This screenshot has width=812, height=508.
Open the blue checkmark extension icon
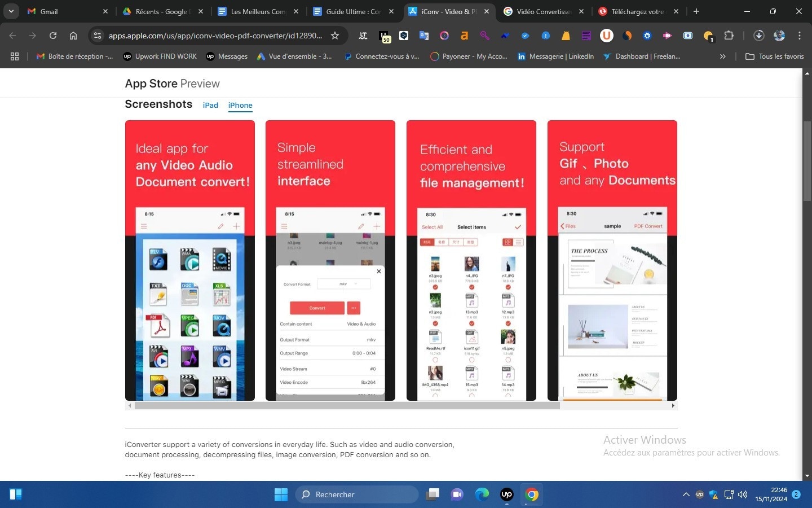point(526,36)
